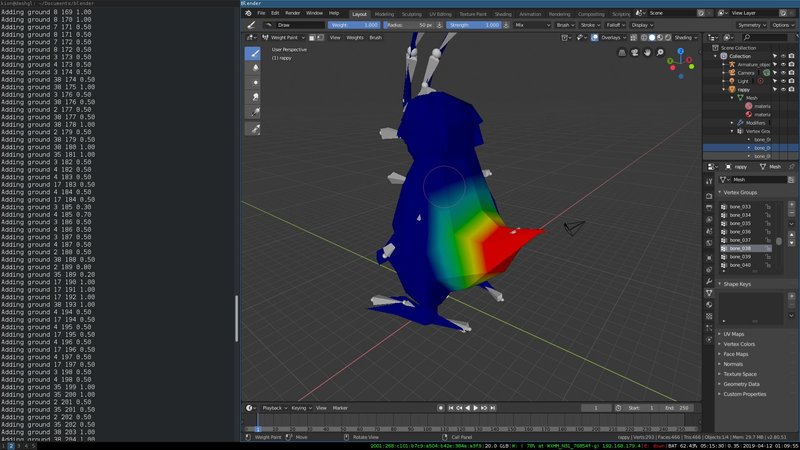Open the Keying popover in timeline
This screenshot has height=450, width=800.
[x=301, y=408]
